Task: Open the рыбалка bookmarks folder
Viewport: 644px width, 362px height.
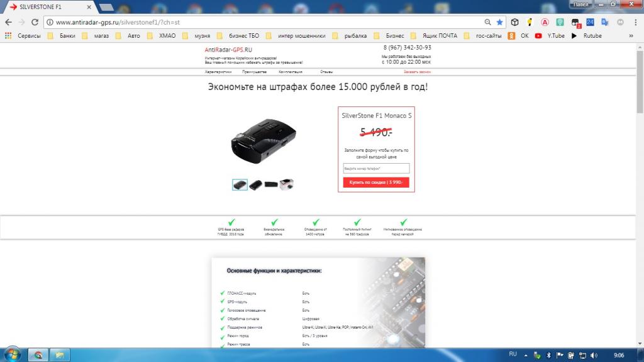Action: pyautogui.click(x=350, y=36)
